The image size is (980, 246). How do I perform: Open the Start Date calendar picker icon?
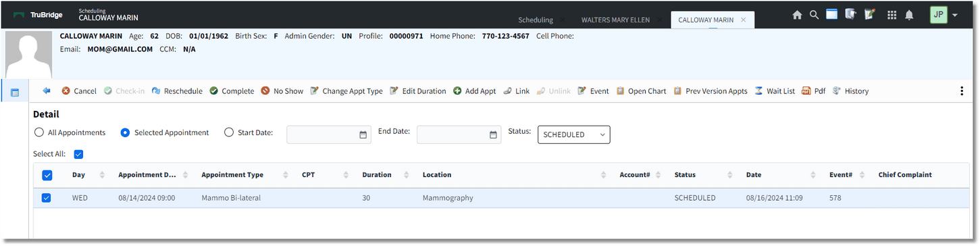click(363, 134)
